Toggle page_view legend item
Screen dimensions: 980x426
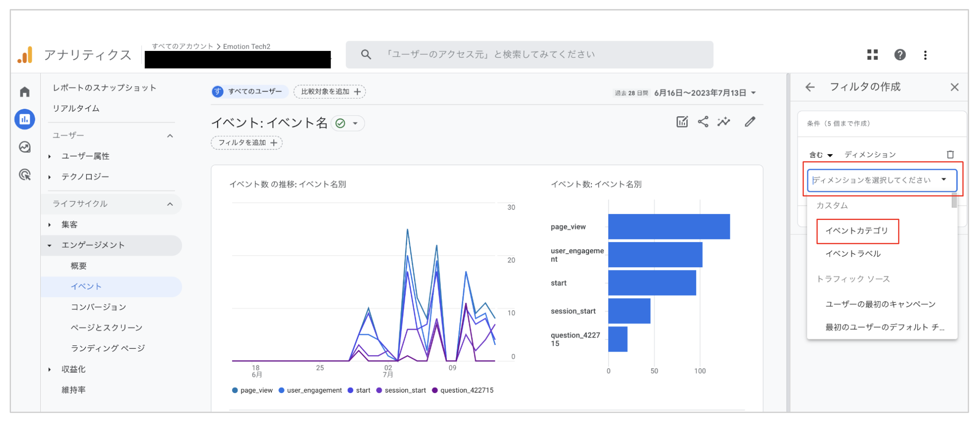pyautogui.click(x=252, y=390)
